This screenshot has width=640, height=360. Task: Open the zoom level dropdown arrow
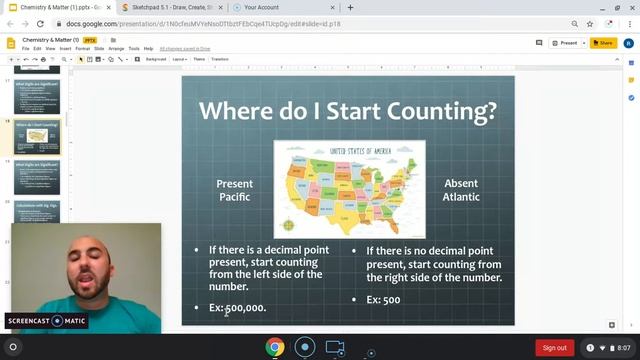coord(71,60)
